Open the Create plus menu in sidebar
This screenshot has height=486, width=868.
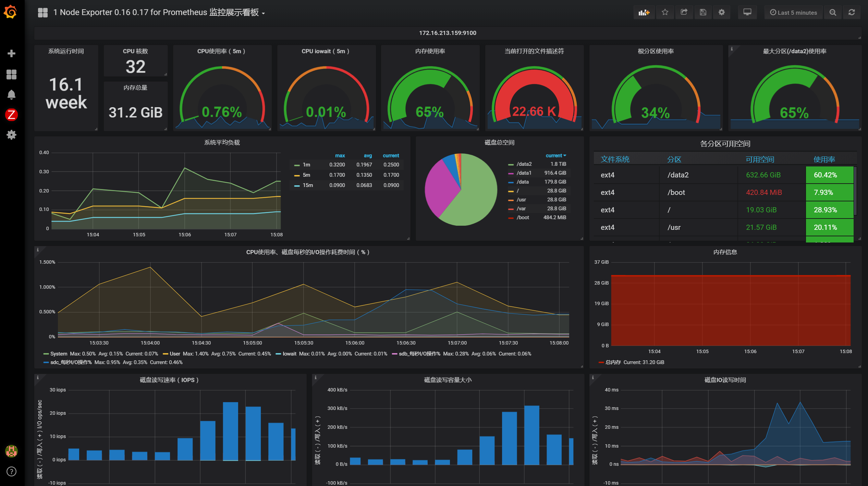(x=11, y=53)
